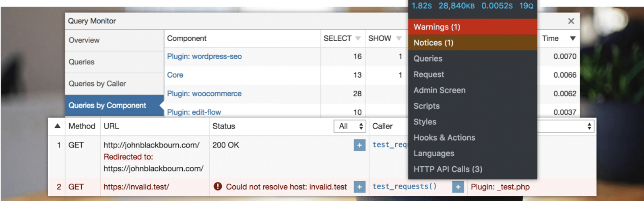Click the plus icon beside 200 OK status
Screen dimensions: 644x201
359,145
